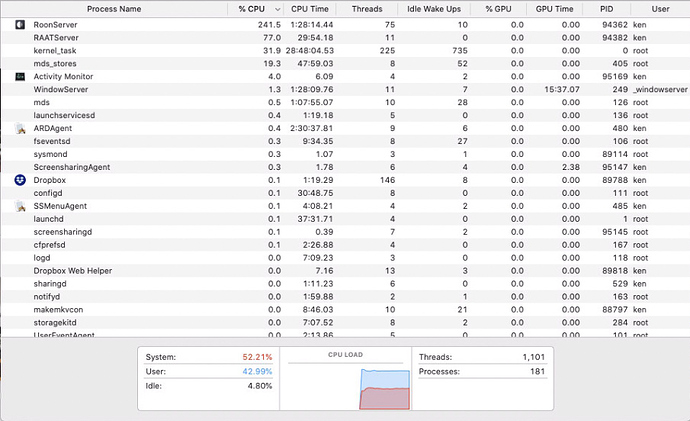Click kernel_task's 735 idle wake ups

pyautogui.click(x=460, y=51)
